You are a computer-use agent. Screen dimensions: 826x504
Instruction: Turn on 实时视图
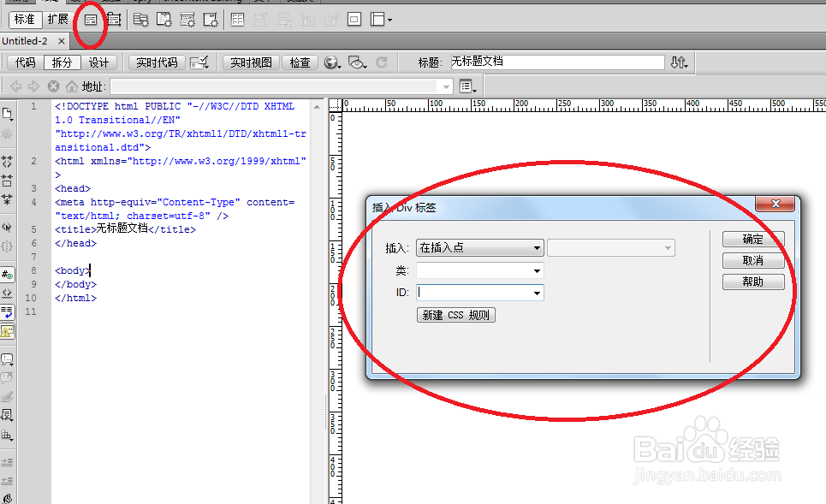[252, 62]
